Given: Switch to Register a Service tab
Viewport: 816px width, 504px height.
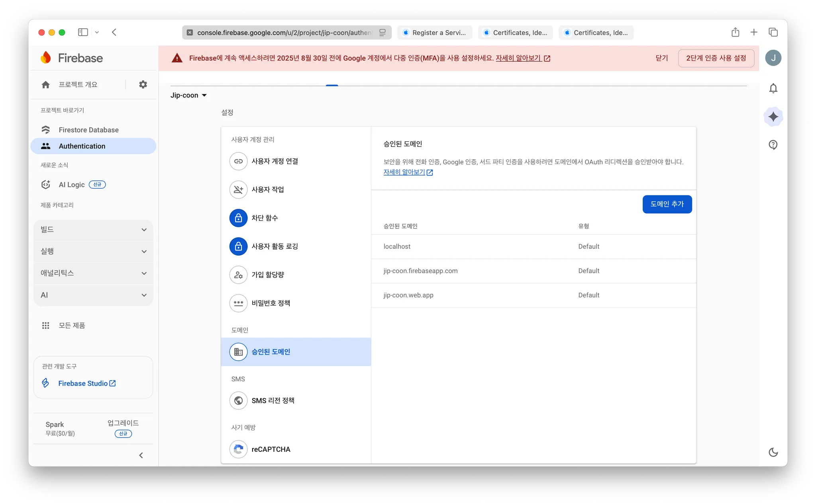Looking at the screenshot, I should (435, 33).
